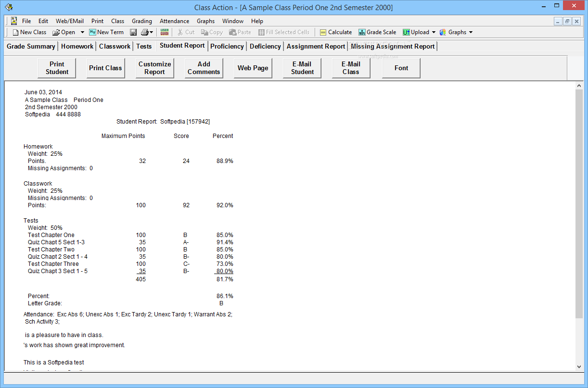The height and width of the screenshot is (388, 588).
Task: Click the Attendance summary line
Action: click(x=128, y=314)
